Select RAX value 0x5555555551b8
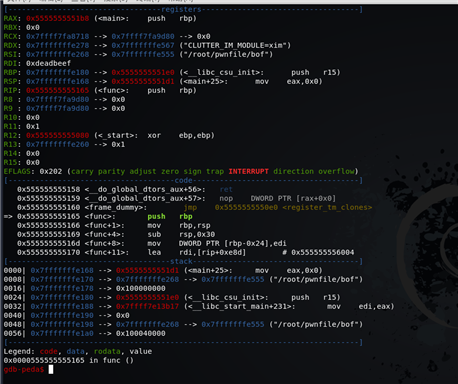The image size is (458, 384). click(58, 18)
